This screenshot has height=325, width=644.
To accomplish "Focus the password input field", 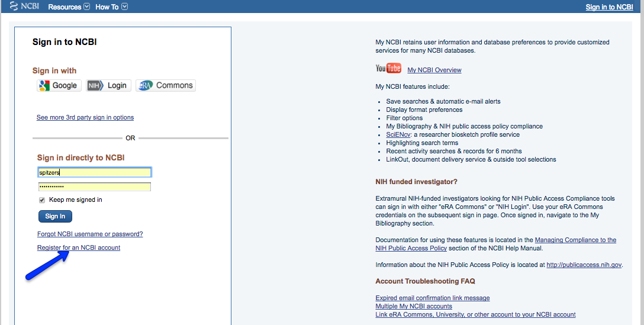I will click(x=95, y=186).
